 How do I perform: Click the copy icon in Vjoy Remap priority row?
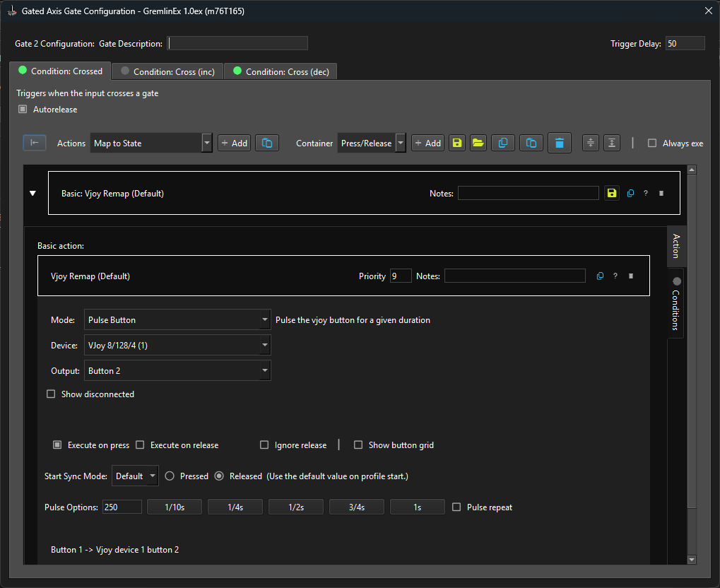point(600,276)
